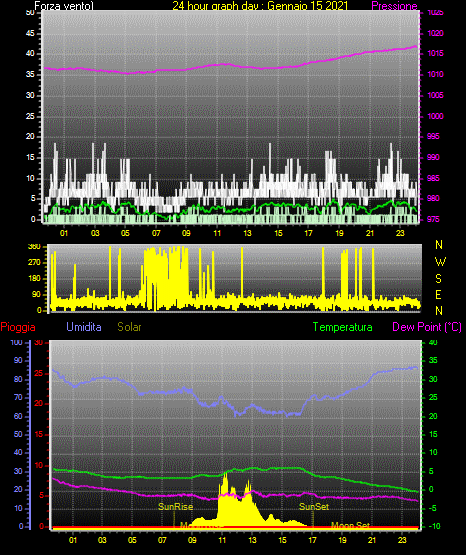Viewport: 466px width, 555px height.
Task: Click hour label 15 under the temperature chart
Action: tap(282, 540)
